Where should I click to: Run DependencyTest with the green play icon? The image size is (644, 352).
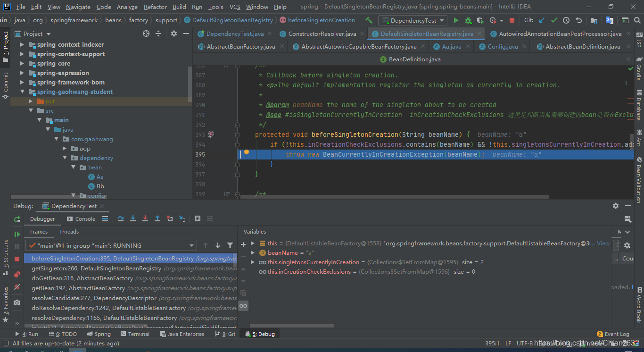[x=456, y=20]
